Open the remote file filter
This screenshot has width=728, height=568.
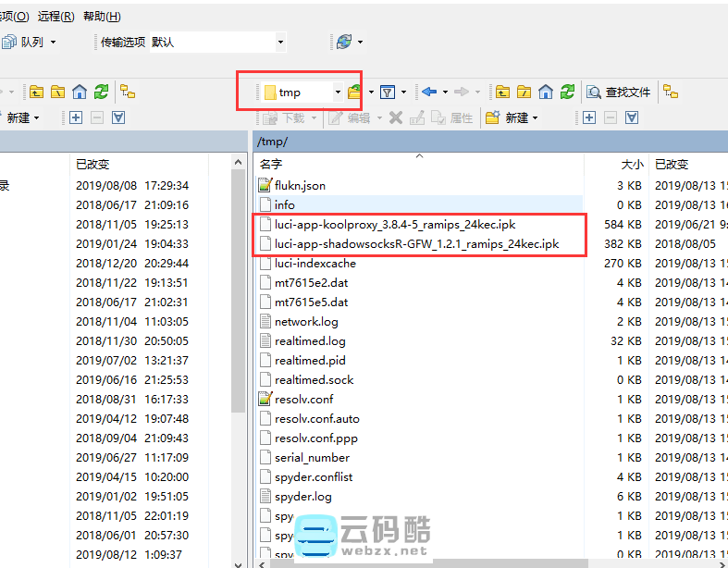coord(389,92)
